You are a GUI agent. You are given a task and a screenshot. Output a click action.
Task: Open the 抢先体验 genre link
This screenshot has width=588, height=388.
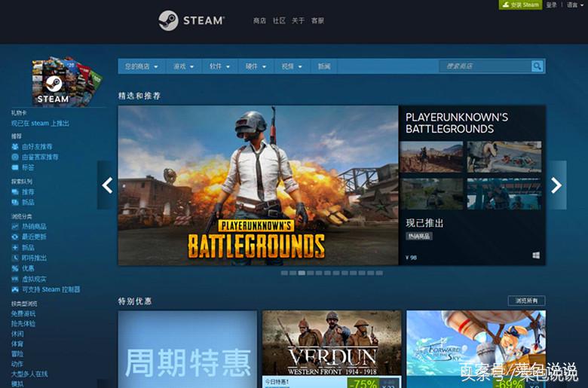click(x=23, y=323)
